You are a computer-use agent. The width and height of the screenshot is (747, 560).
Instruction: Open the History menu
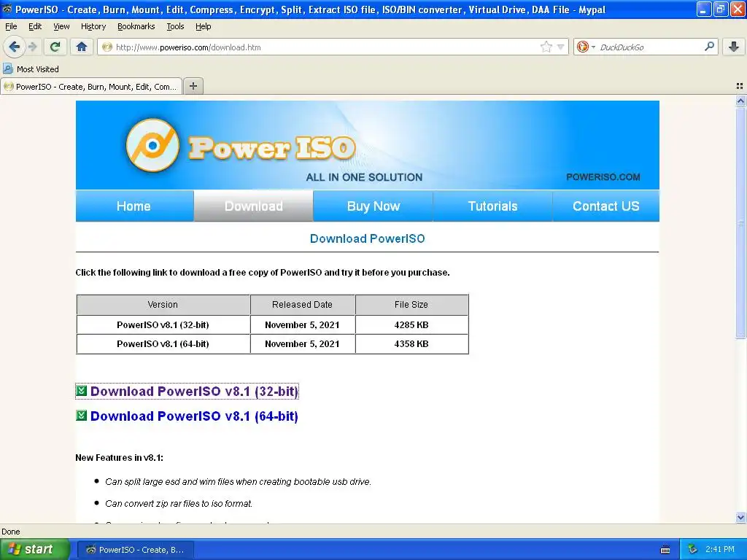[93, 26]
